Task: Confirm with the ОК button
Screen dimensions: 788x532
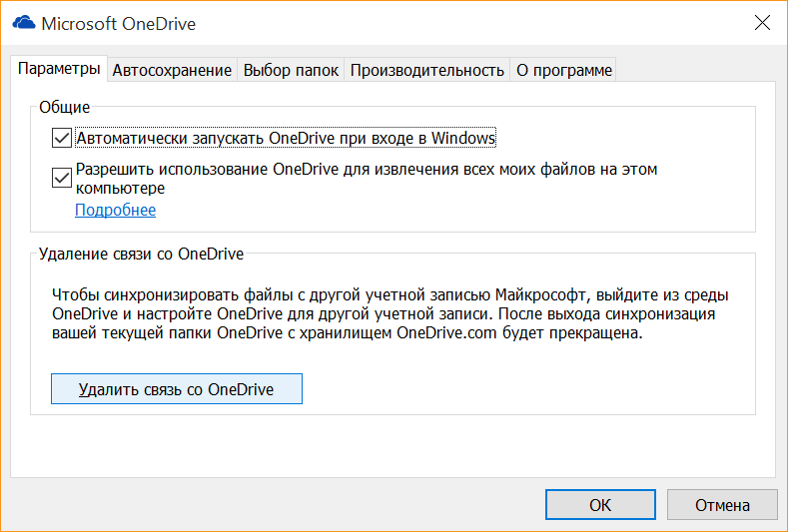Action: 600,505
